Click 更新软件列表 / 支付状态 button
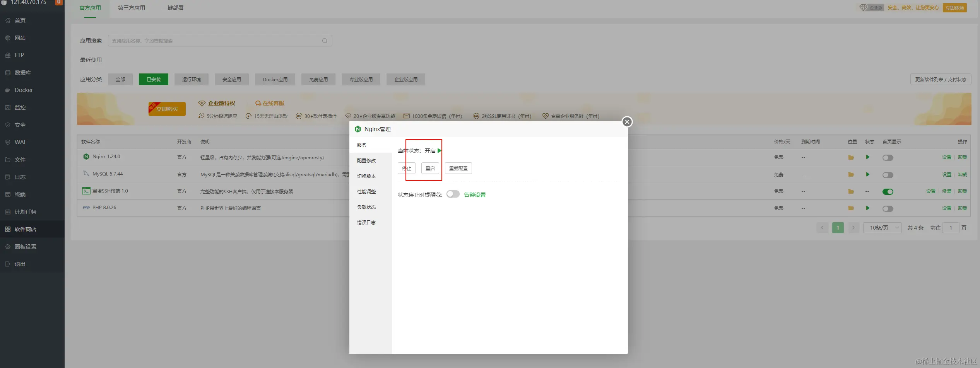Screen dimensions: 980x368 point(941,80)
